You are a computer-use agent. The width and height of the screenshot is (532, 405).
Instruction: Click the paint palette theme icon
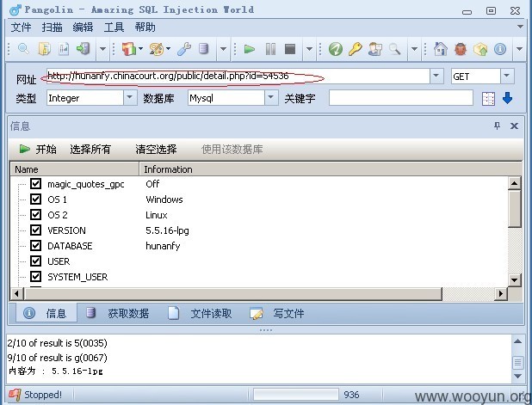(157, 49)
